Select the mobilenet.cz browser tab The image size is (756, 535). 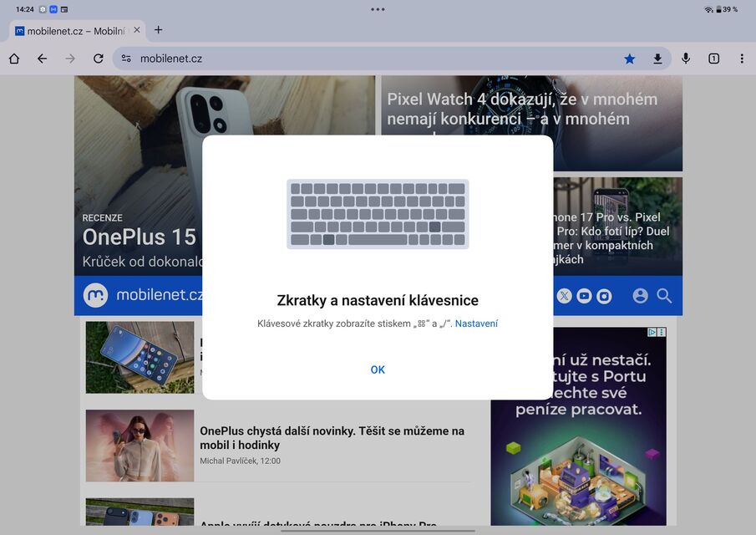[71, 31]
